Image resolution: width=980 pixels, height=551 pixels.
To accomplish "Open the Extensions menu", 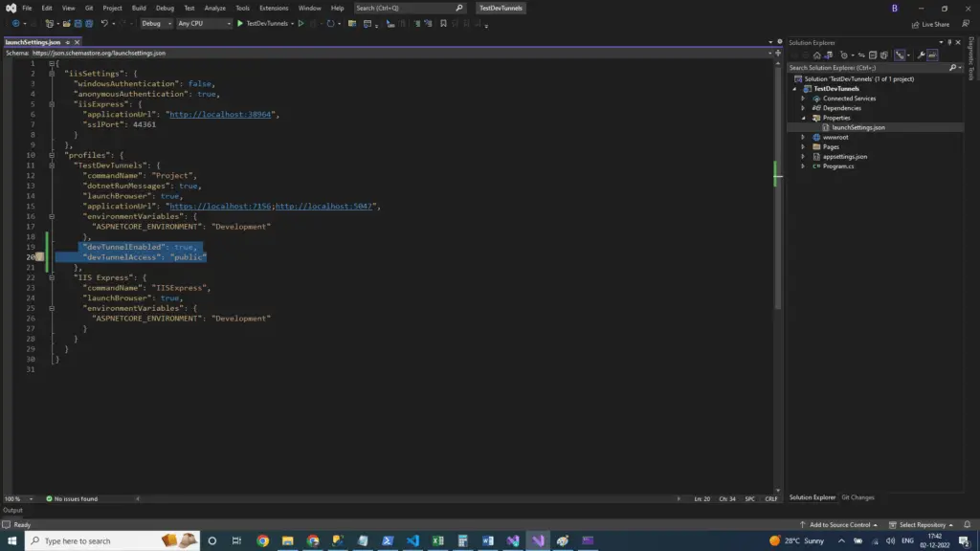I will tap(274, 8).
